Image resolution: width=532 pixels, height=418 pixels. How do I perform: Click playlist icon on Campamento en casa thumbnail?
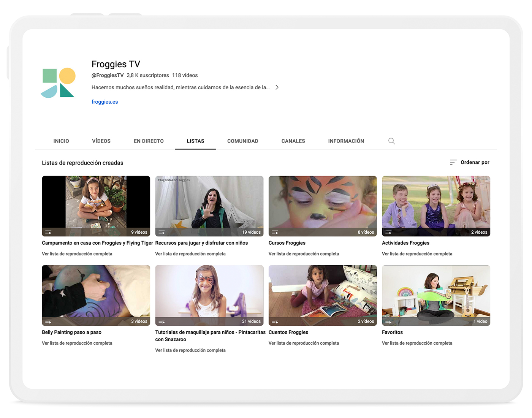coord(48,232)
